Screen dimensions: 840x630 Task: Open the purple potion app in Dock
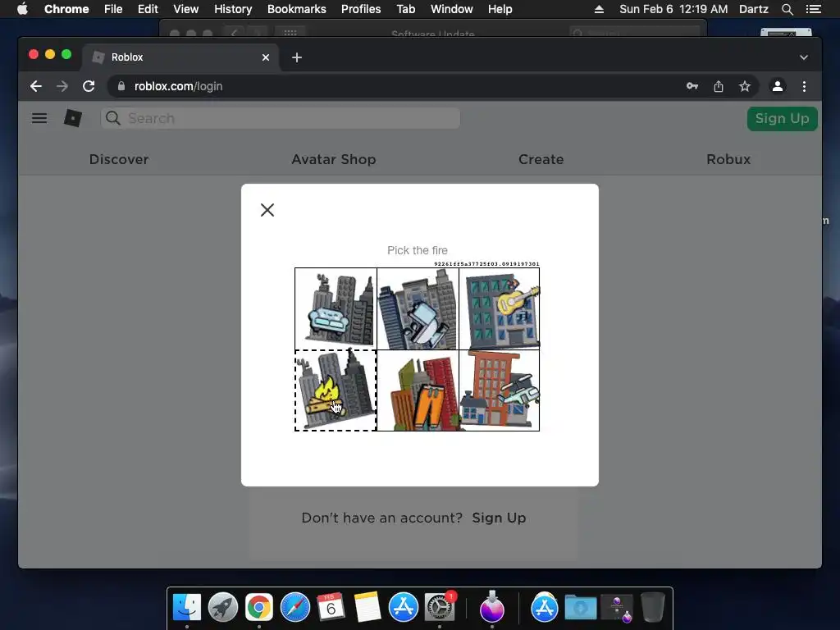[x=492, y=607]
